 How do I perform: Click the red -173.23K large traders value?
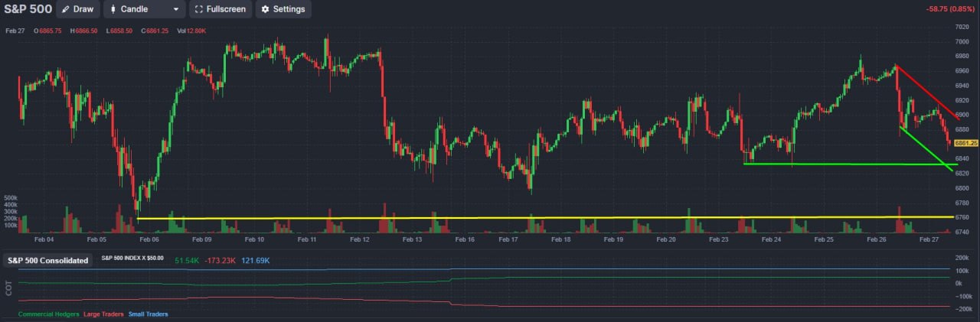pyautogui.click(x=221, y=261)
